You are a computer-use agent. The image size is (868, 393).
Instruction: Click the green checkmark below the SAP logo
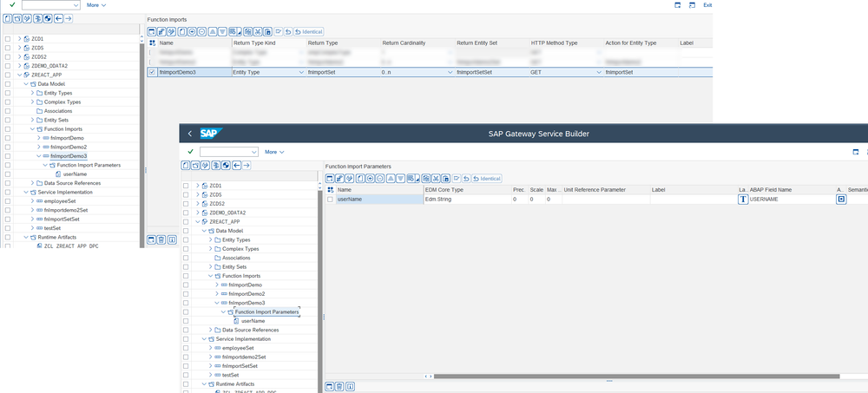[190, 151]
